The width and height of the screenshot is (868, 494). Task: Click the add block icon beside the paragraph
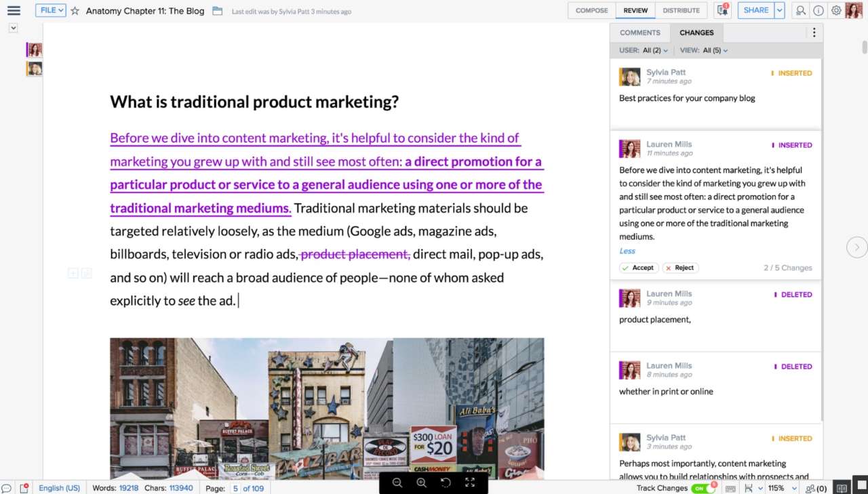coord(73,273)
